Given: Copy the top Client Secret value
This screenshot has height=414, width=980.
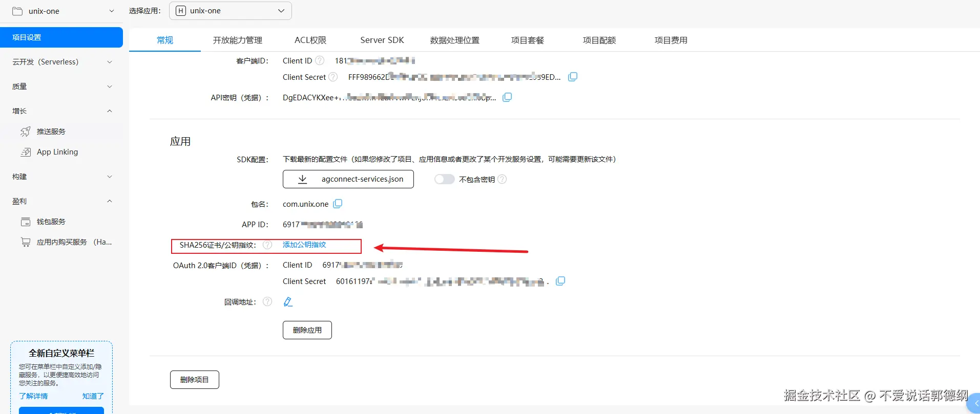Looking at the screenshot, I should pos(573,77).
